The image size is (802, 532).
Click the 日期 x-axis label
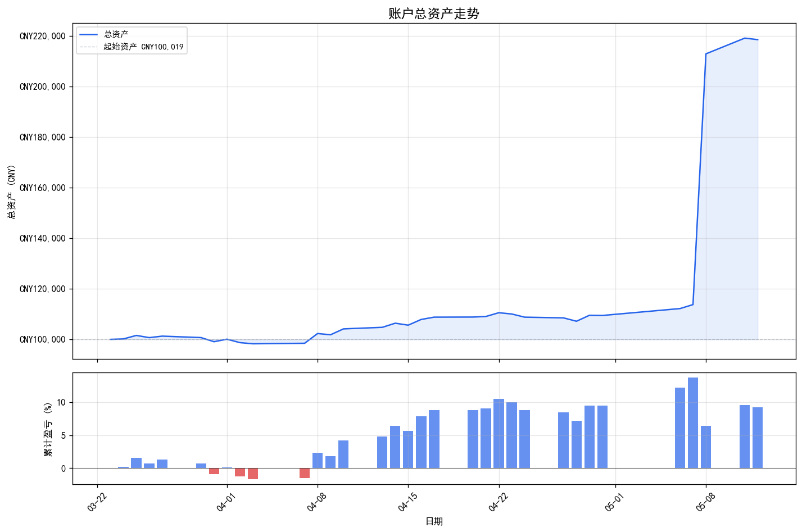click(434, 522)
